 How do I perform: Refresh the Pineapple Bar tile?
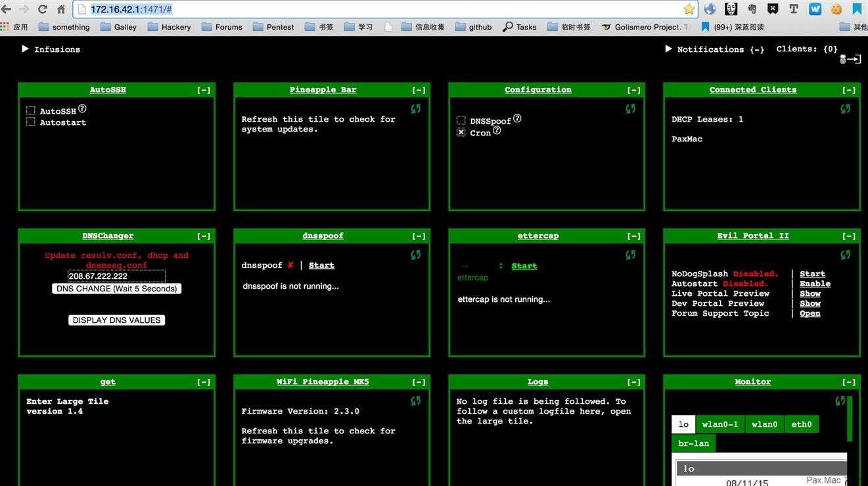[416, 109]
